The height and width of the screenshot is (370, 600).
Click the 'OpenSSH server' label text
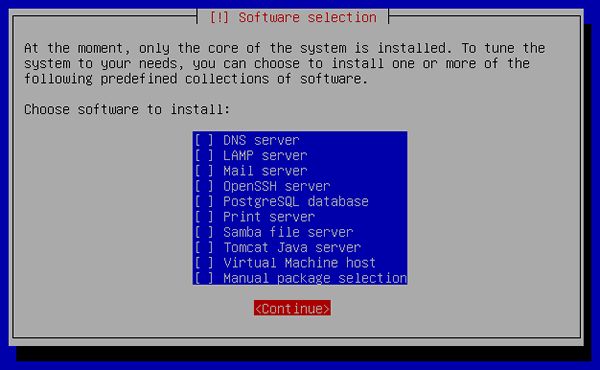(276, 186)
